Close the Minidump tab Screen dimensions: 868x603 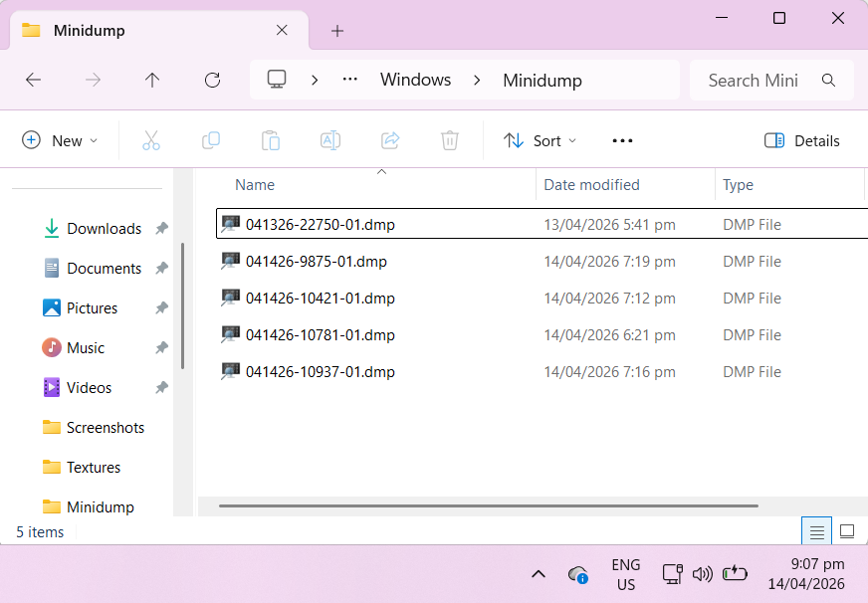(282, 31)
